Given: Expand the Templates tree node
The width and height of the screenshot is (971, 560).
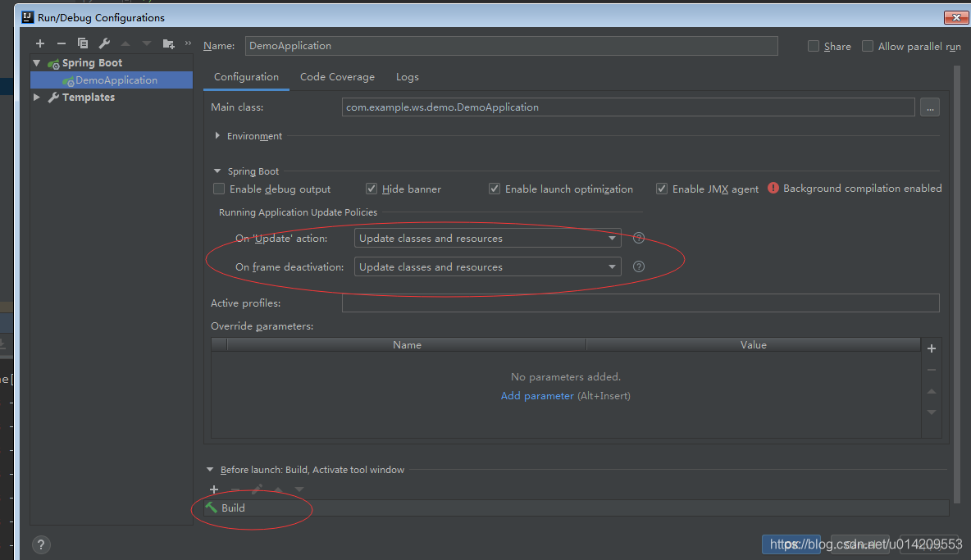Looking at the screenshot, I should click(x=37, y=97).
